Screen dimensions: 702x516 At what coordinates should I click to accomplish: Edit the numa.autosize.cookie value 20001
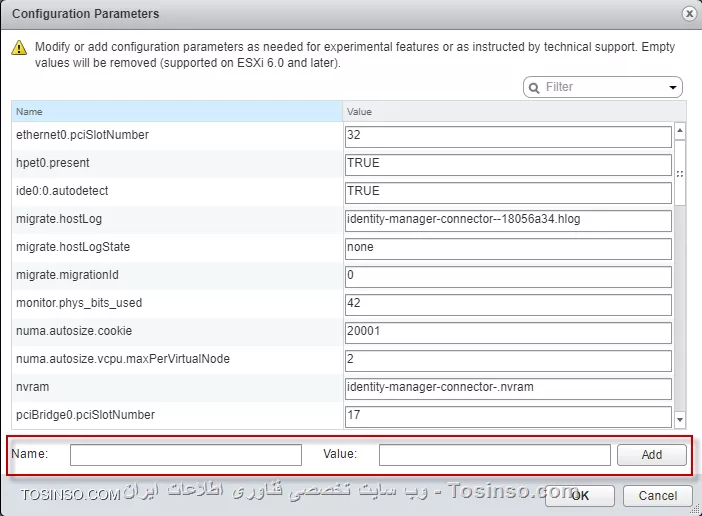point(508,333)
